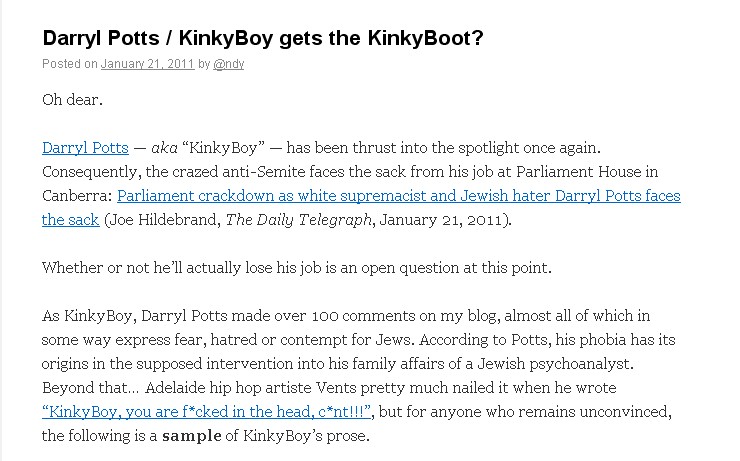Click the "Darryl Potts" link in the first paragraph
The height and width of the screenshot is (461, 740).
click(x=85, y=148)
